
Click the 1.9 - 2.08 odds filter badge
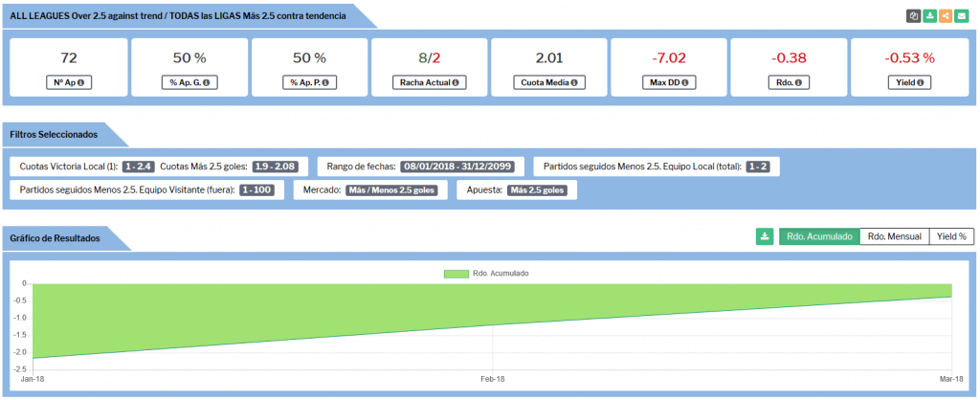click(279, 167)
